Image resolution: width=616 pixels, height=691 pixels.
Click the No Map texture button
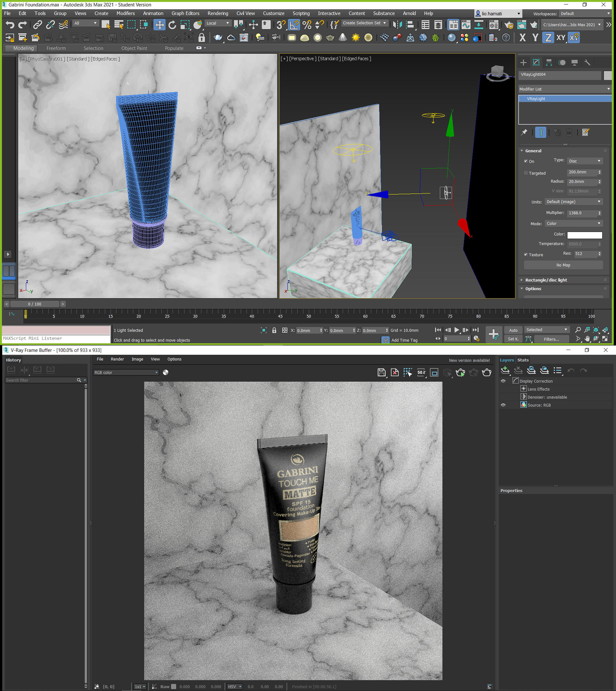(x=563, y=265)
